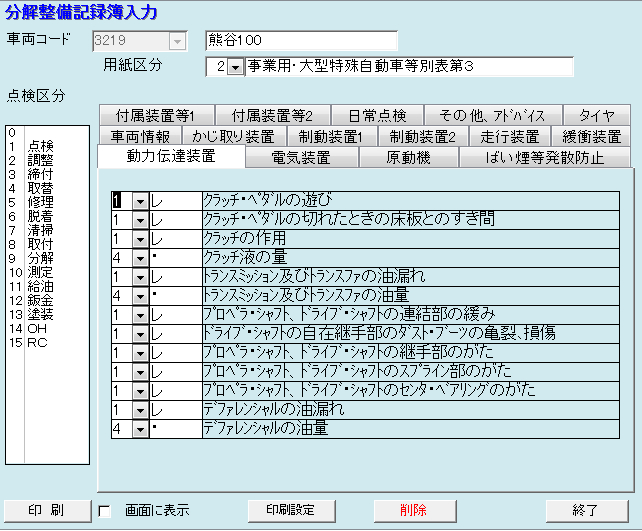Image resolution: width=642 pixels, height=531 pixels.
Task: Go to the ばい煙等発散防止 tab
Action: [544, 157]
